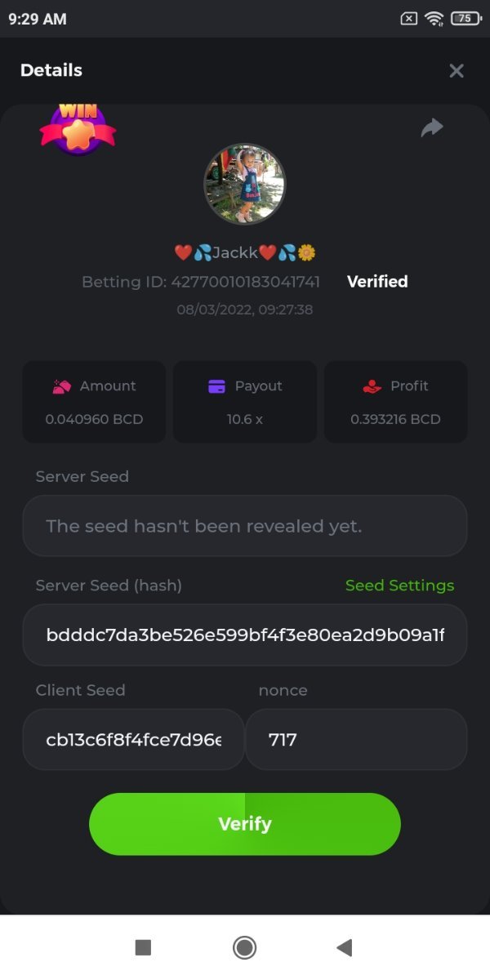Select the Server Seed field

coord(245,526)
